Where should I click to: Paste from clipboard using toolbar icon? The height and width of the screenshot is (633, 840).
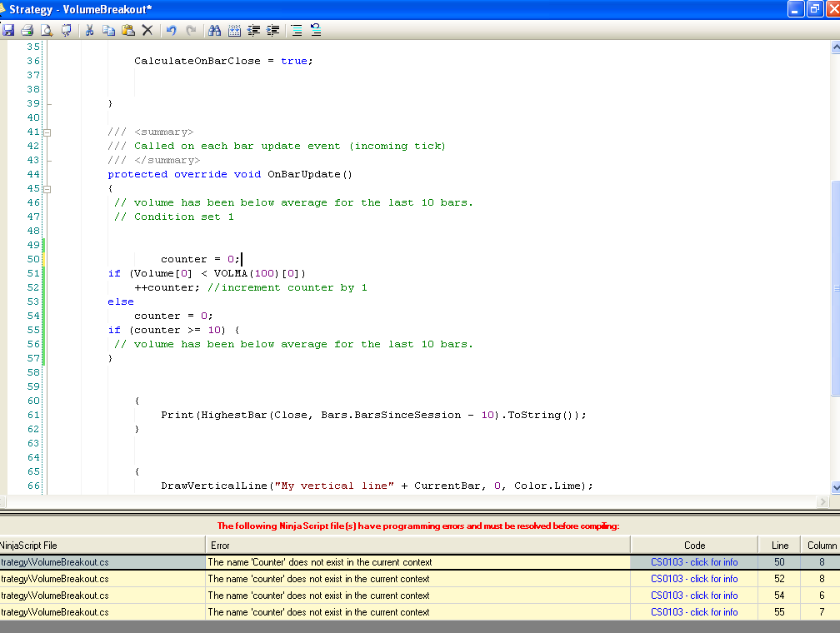click(127, 30)
